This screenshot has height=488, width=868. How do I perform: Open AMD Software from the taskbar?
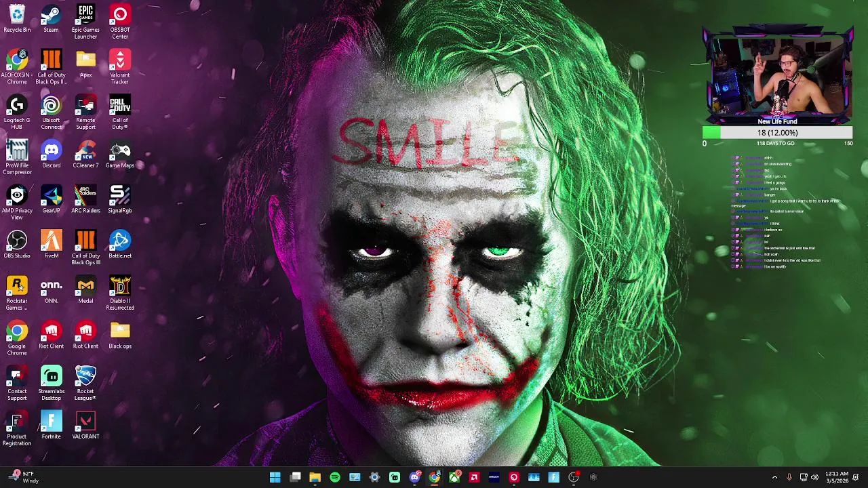point(474,477)
